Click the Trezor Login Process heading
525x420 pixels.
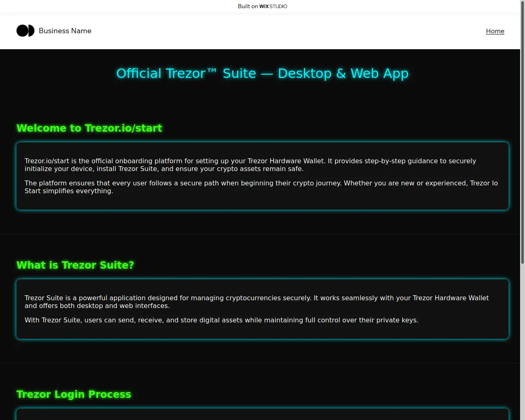click(74, 394)
